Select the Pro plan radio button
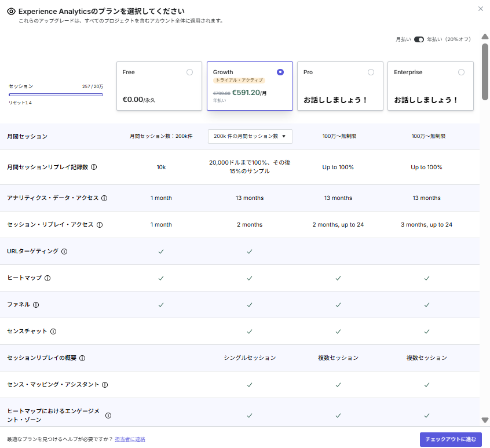Image resolution: width=490 pixels, height=448 pixels. click(371, 72)
